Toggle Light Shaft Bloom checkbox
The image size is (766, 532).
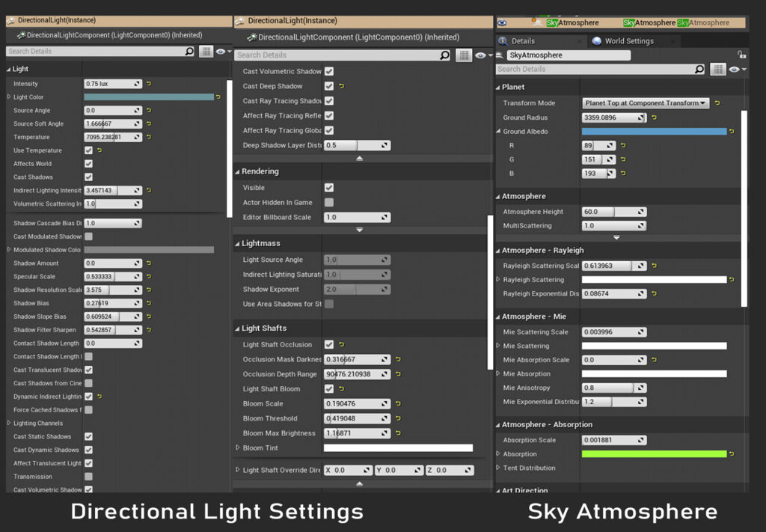(x=329, y=389)
